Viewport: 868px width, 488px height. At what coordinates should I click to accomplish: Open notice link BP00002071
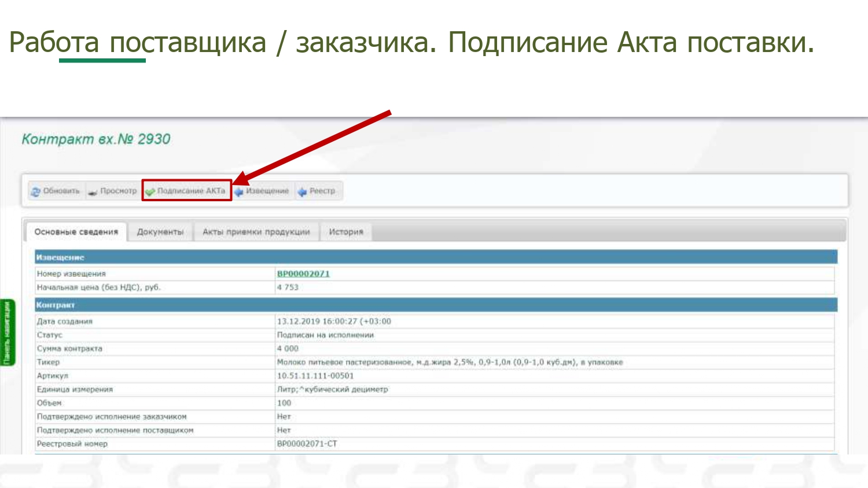tap(303, 273)
